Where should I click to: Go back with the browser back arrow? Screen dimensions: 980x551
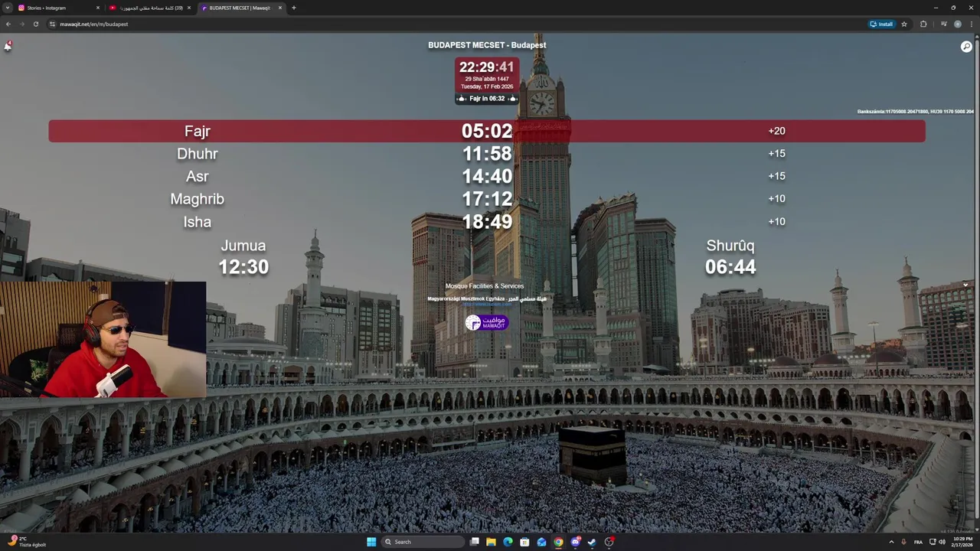point(8,24)
